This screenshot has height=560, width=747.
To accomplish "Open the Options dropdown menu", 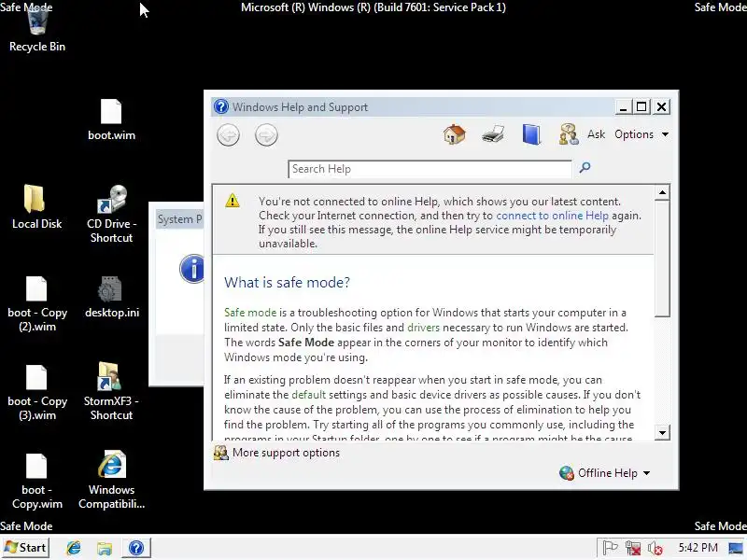I will pos(641,134).
